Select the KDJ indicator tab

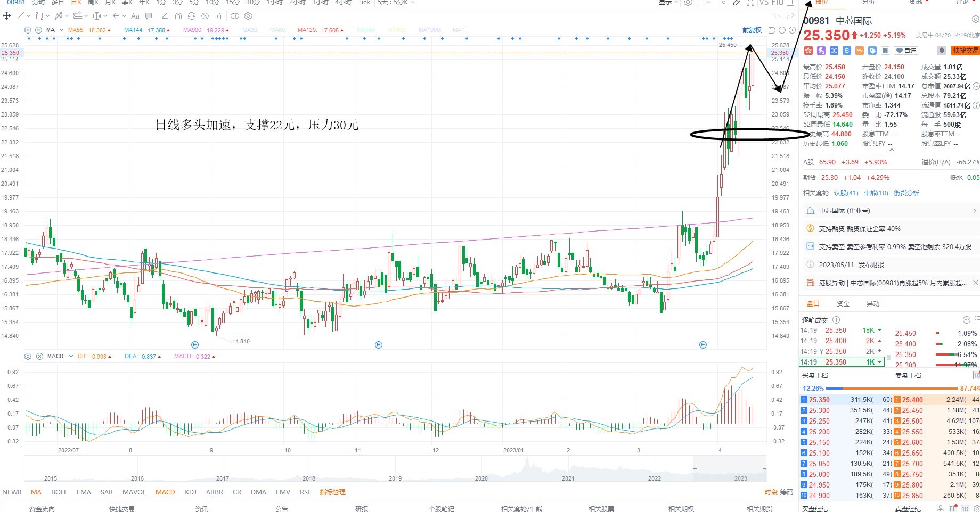[x=191, y=492]
